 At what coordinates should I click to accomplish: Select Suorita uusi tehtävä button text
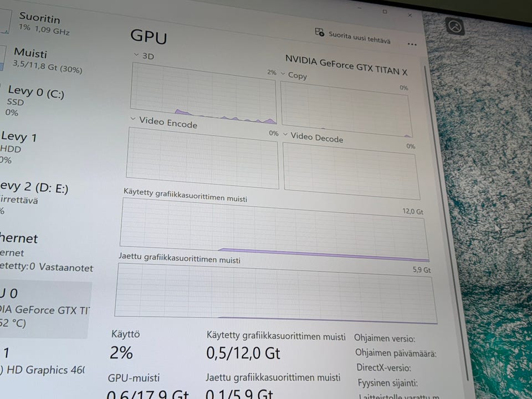click(359, 37)
